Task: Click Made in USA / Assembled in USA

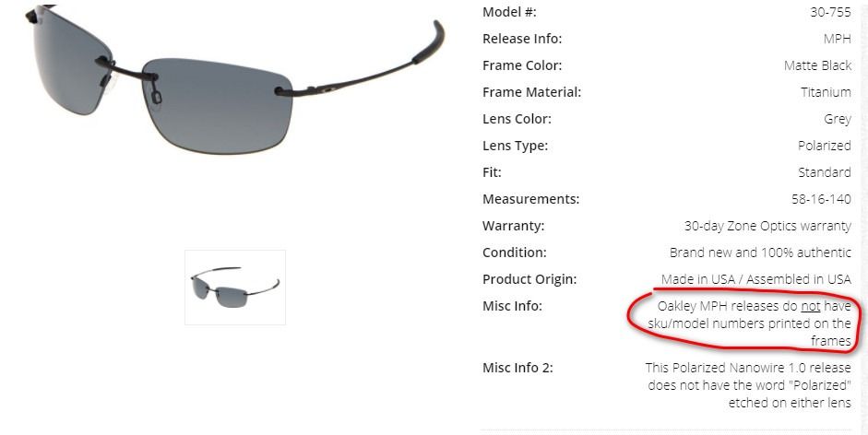Action: click(756, 279)
